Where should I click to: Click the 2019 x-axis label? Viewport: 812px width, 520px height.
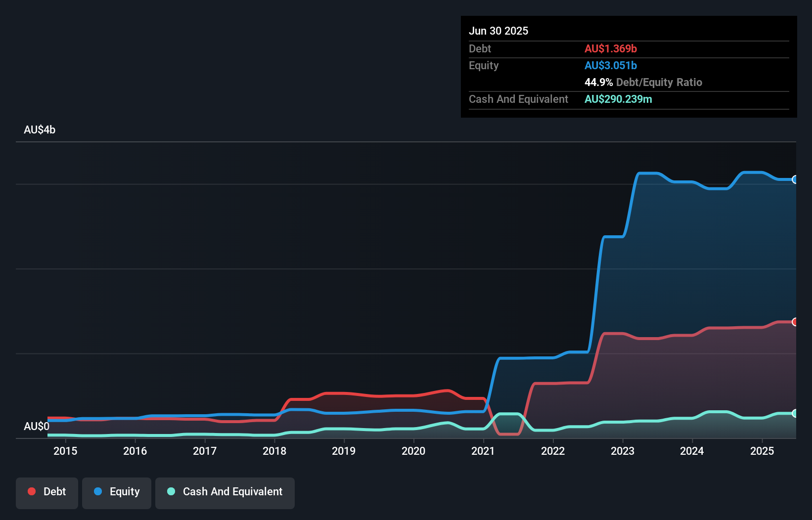tap(344, 451)
